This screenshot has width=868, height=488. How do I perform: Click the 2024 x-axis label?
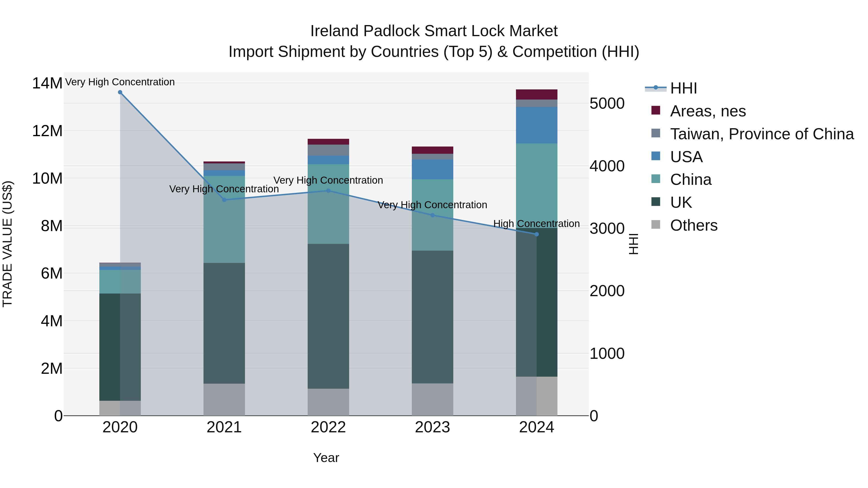click(537, 427)
